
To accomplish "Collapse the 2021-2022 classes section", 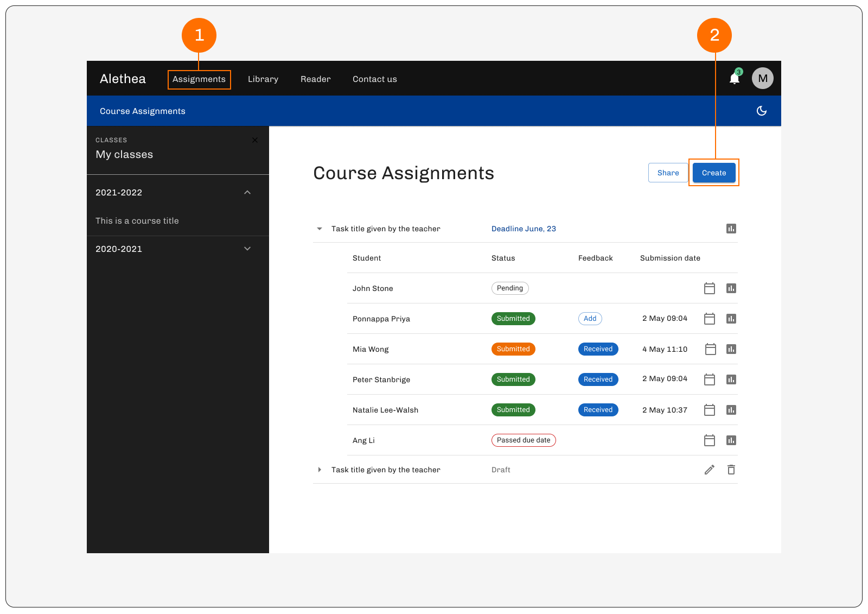I will point(247,192).
